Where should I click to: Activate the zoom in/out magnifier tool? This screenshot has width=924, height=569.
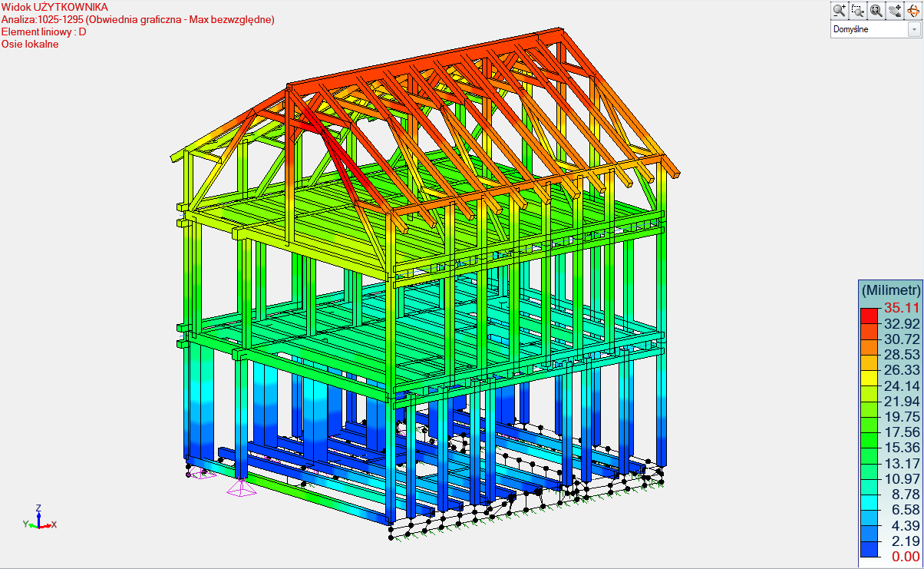[x=840, y=10]
